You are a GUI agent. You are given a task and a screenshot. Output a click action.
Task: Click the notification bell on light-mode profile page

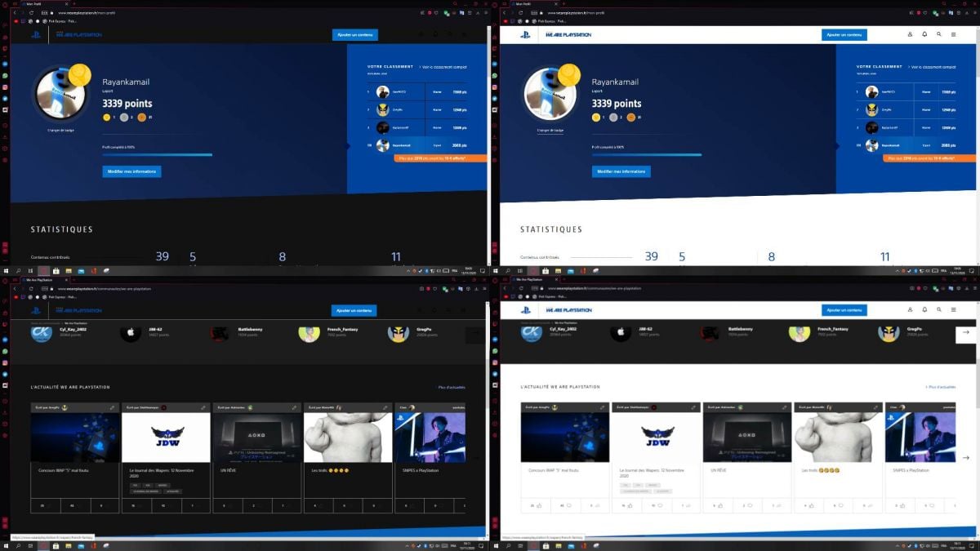924,34
